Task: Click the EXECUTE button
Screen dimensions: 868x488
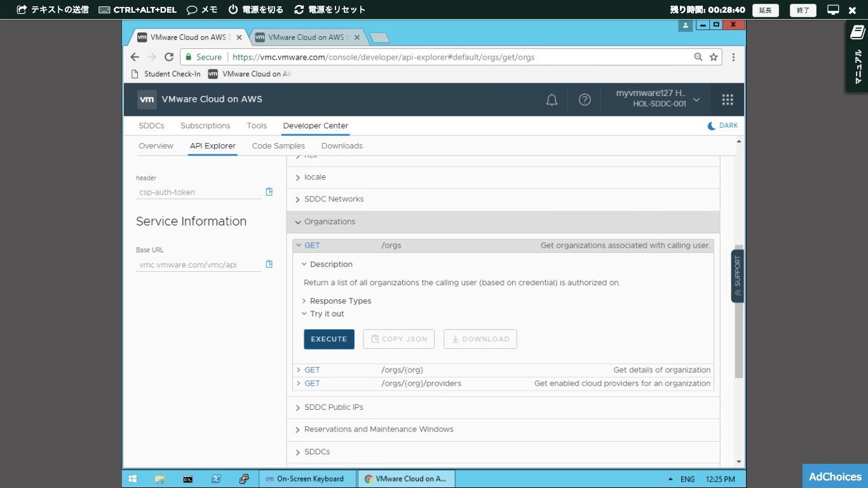Action: [329, 339]
